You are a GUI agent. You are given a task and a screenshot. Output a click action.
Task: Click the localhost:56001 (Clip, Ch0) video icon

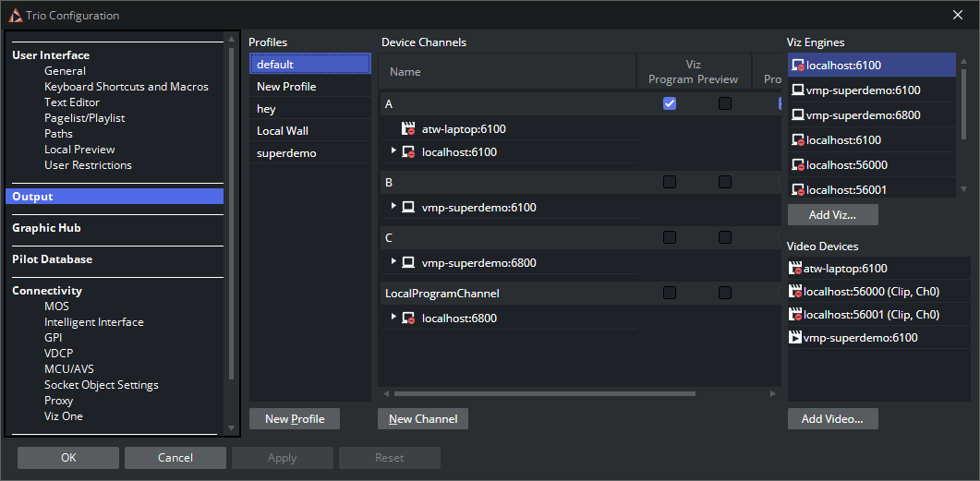(x=795, y=315)
